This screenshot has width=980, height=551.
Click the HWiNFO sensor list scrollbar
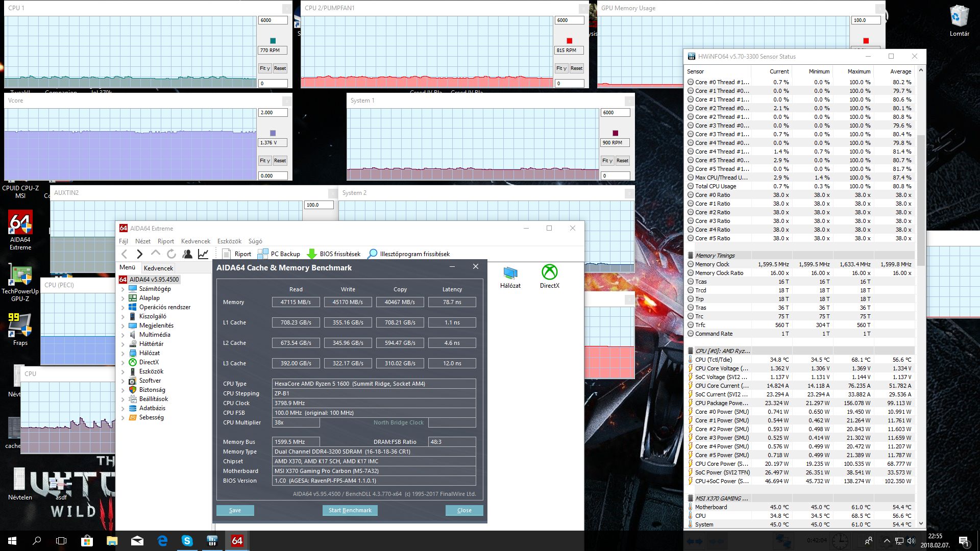pos(921,199)
